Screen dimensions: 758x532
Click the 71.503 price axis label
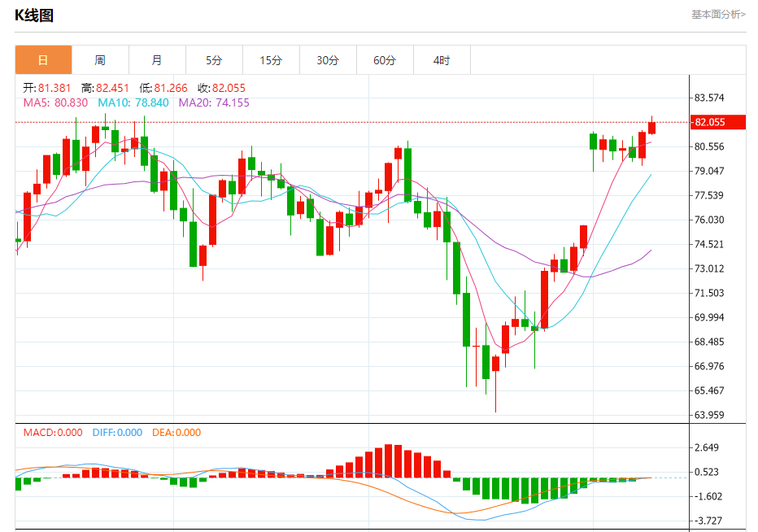tap(709, 293)
